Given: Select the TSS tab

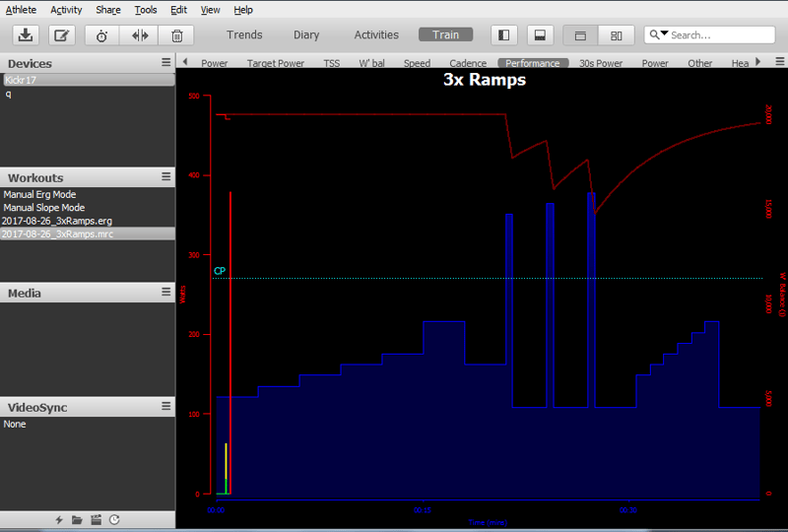Looking at the screenshot, I should pos(332,63).
